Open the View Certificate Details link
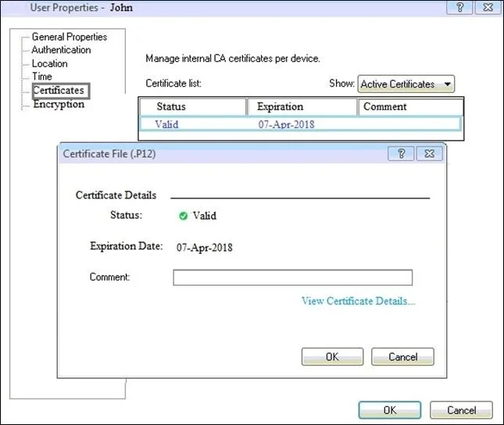The width and height of the screenshot is (504, 425). [x=359, y=301]
